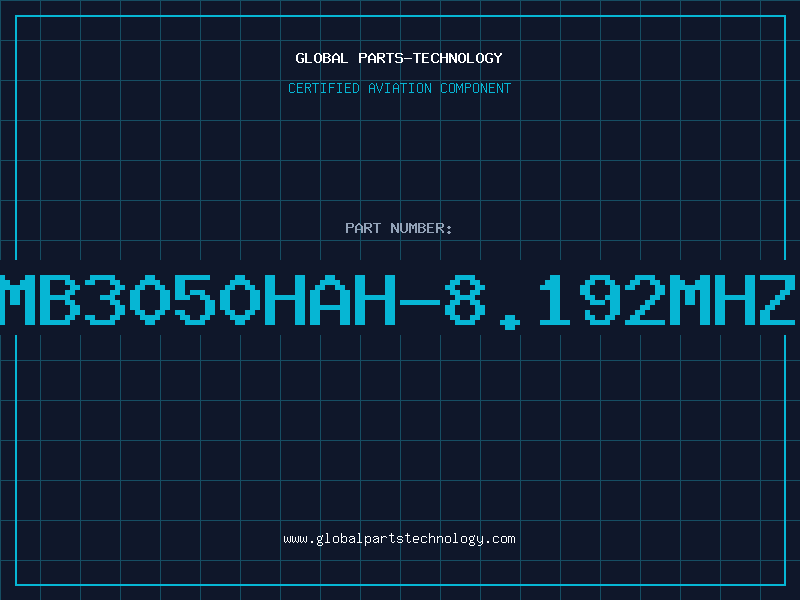Click the CERTIFIED AVIATION COMPONENT subtitle
800x600 pixels.
[x=399, y=88]
